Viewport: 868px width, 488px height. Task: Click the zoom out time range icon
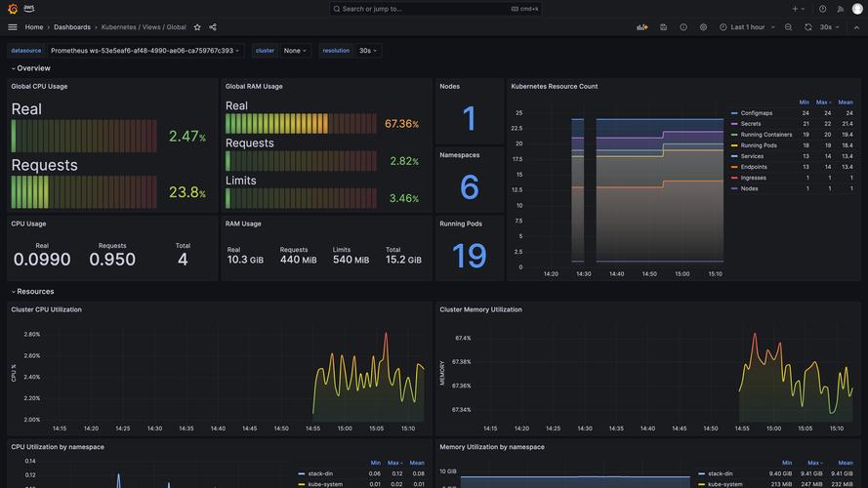pos(788,27)
